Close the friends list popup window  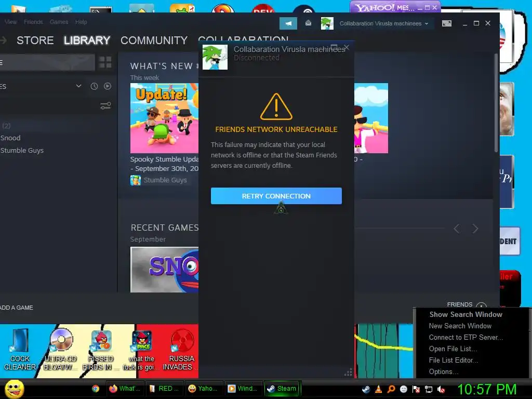pyautogui.click(x=346, y=47)
